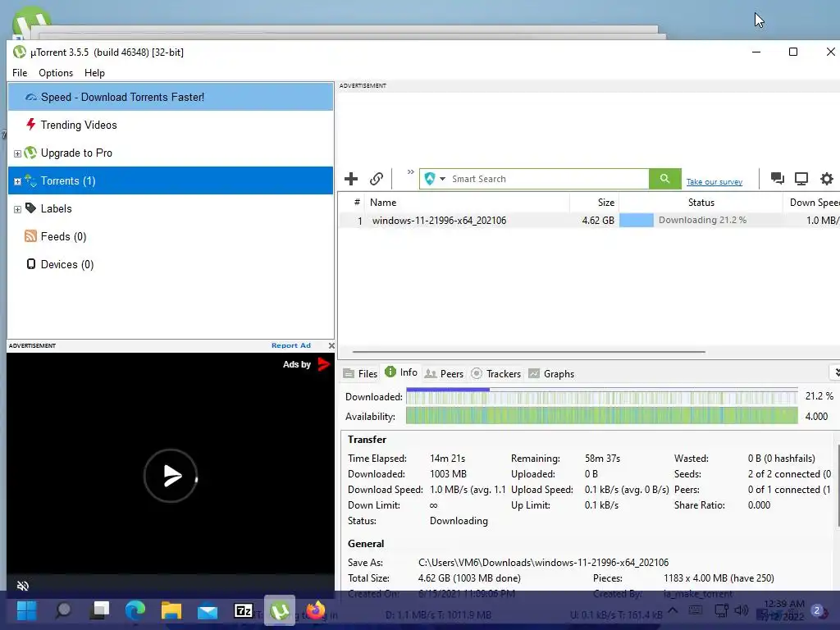Viewport: 840px width, 630px height.
Task: Click the Add Torrent plus icon
Action: click(x=351, y=178)
